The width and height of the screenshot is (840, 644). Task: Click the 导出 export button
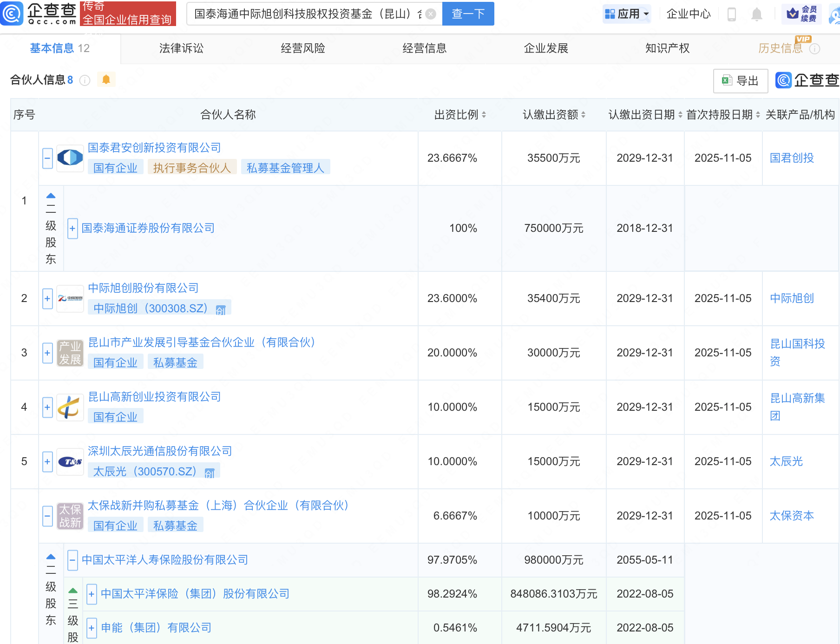coord(740,81)
